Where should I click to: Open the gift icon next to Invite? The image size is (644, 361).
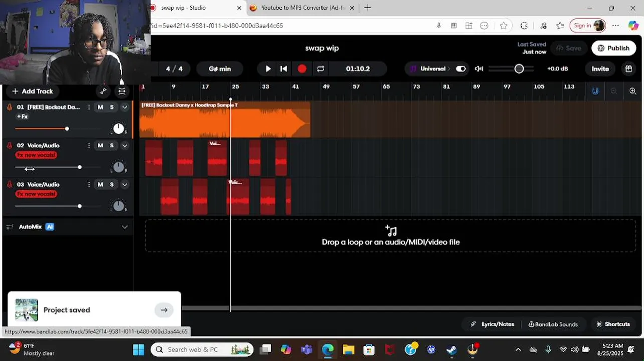pyautogui.click(x=628, y=69)
